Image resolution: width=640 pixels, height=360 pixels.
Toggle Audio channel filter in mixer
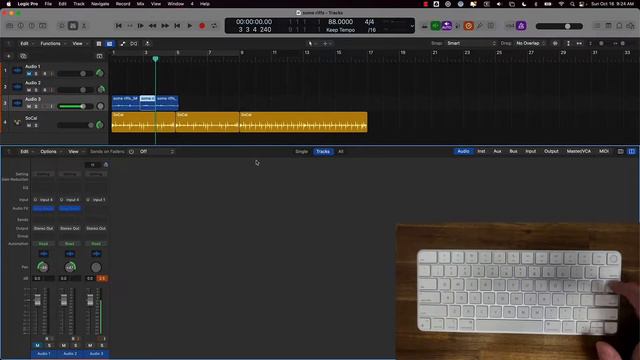pos(463,151)
